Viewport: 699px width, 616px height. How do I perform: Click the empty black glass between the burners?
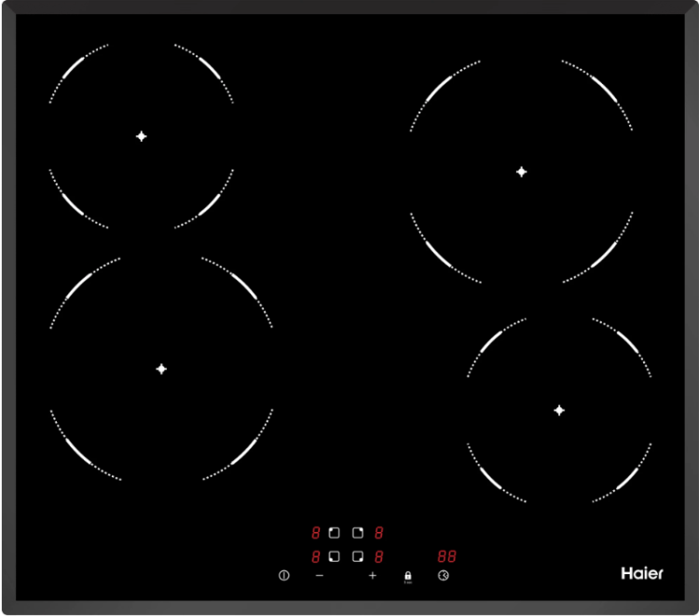[345, 280]
